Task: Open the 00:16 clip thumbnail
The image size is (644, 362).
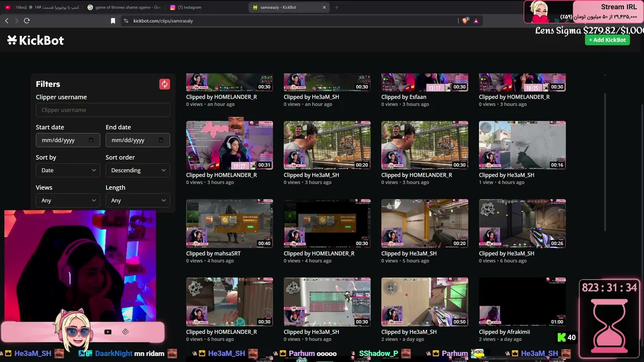Action: tap(522, 145)
